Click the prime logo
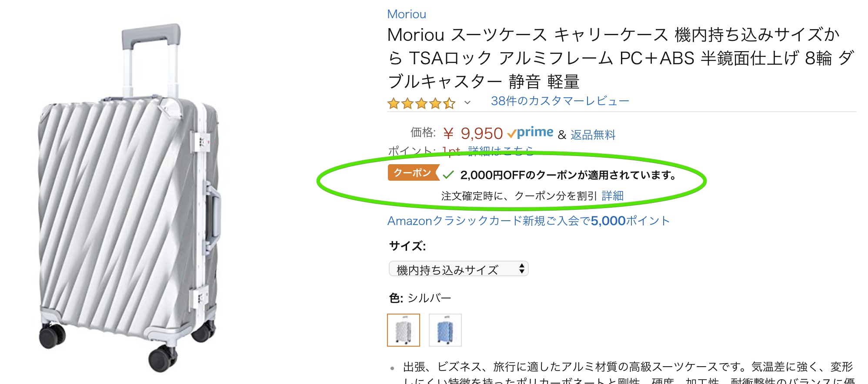The image size is (868, 384). pos(531,132)
